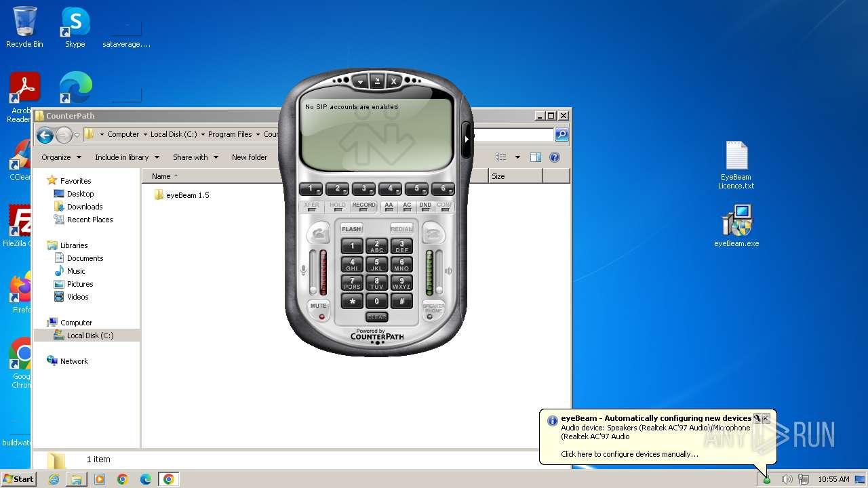Select line 3 on eyeBeam
The width and height of the screenshot is (868, 488).
(363, 189)
